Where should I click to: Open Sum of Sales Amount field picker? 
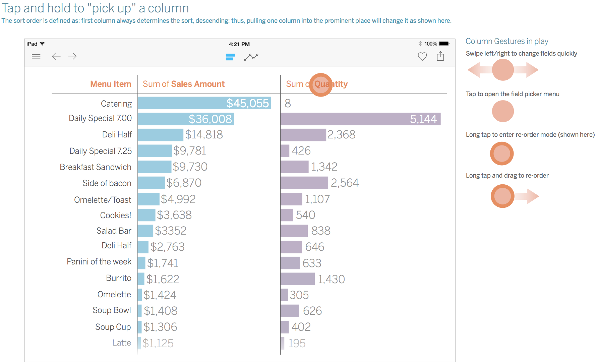[184, 84]
